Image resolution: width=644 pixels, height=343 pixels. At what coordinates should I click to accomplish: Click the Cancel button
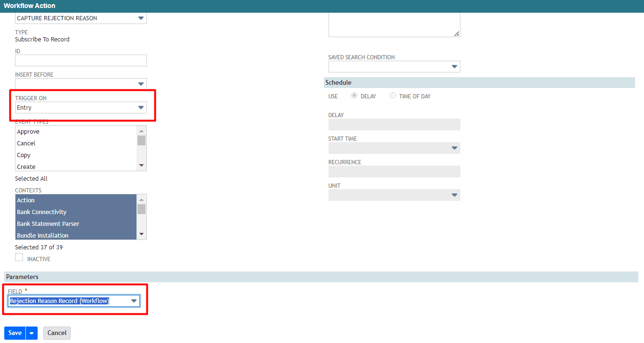tap(57, 333)
